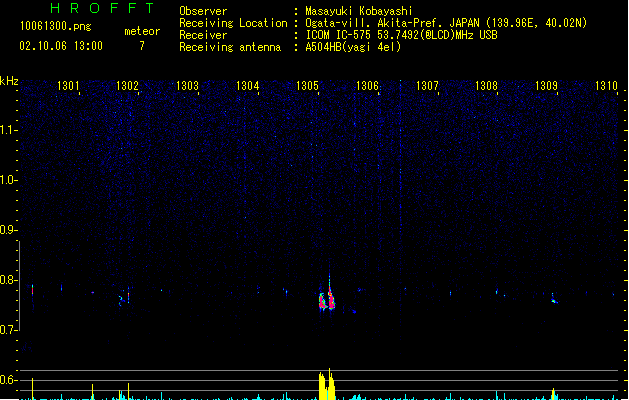Click the 1.1 kHz axis label

8,130
